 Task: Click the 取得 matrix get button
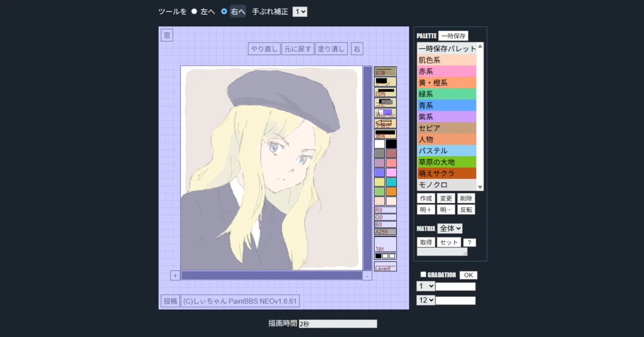coord(426,242)
